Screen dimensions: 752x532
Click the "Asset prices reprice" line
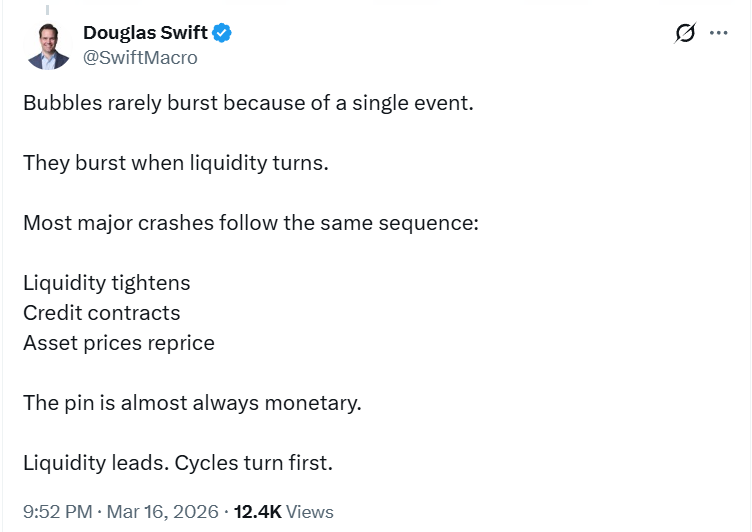coord(119,343)
